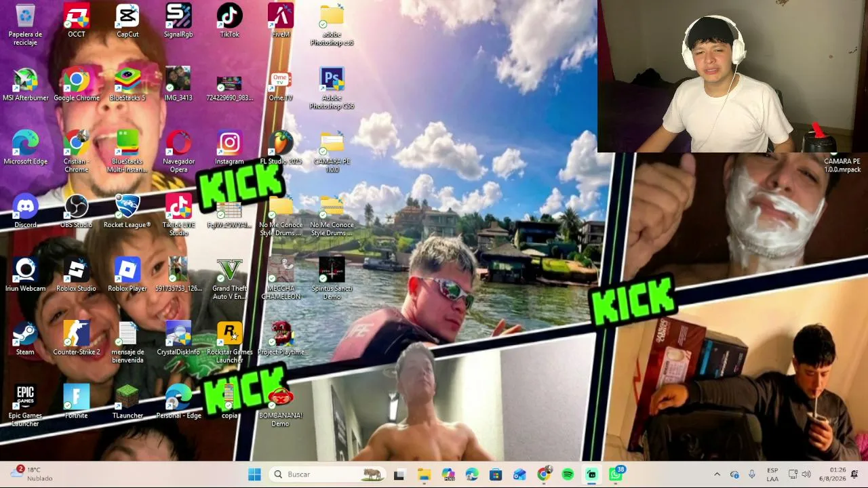Open the microphone indicator in system tray
The width and height of the screenshot is (868, 488).
pos(751,474)
